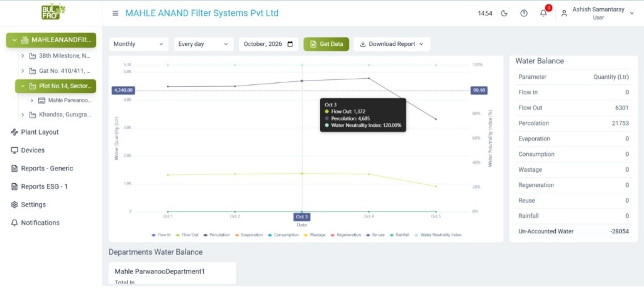The height and width of the screenshot is (302, 644).
Task: Click the Water Balance panel heading
Action: coord(540,61)
